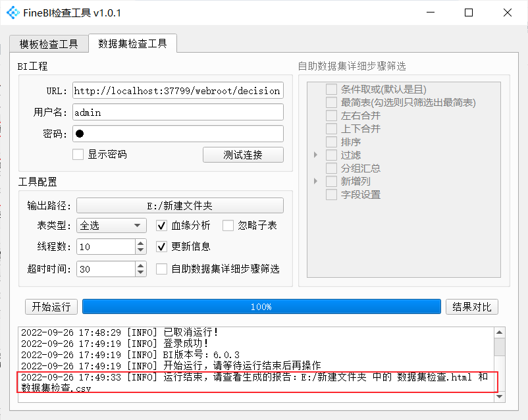Tick the 过滤 checkbox
The height and width of the screenshot is (420, 528).
(x=331, y=155)
